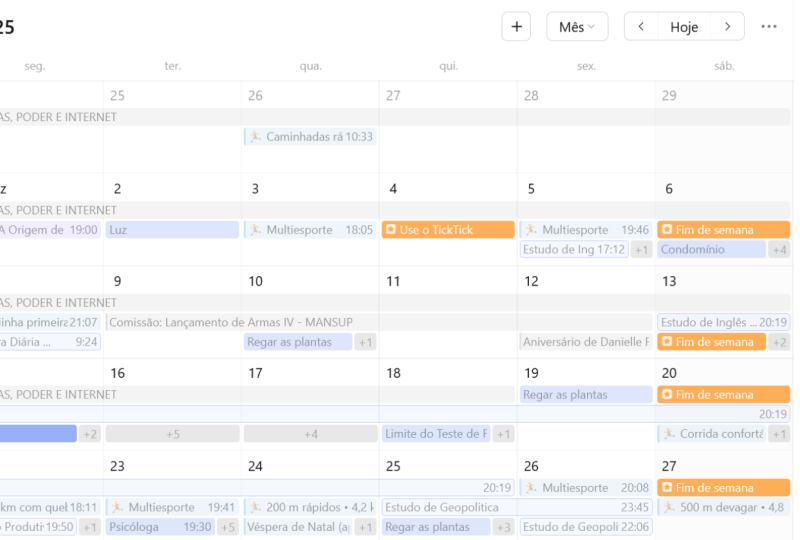Viewport: 800px width, 540px height.
Task: Open Véspera de Natal event
Action: pos(298,527)
